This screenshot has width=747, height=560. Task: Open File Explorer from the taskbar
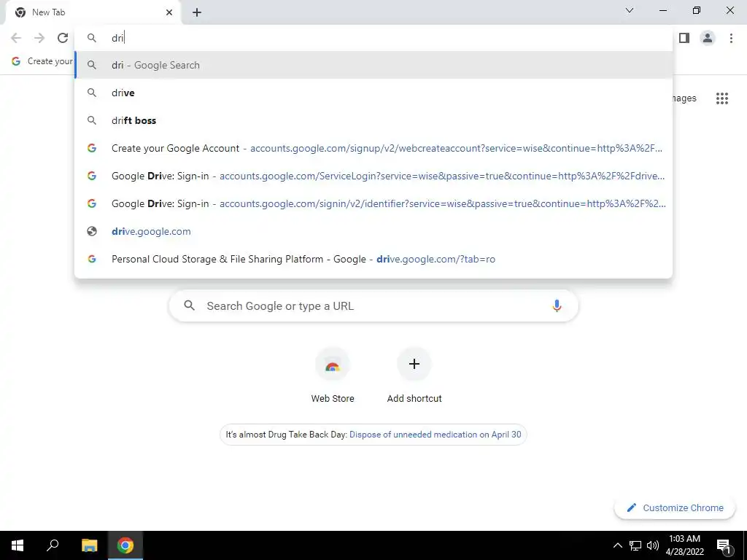(x=89, y=545)
